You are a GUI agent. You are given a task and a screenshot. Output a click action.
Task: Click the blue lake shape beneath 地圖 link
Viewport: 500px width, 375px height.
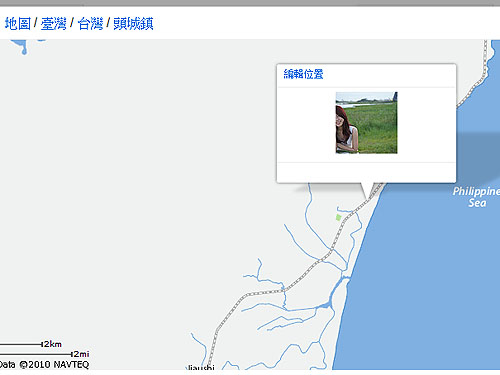[21, 46]
